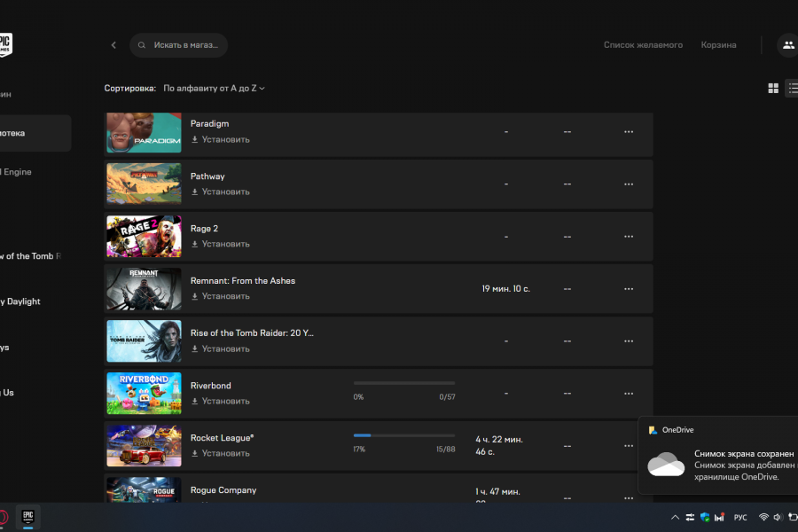The image size is (798, 532).
Task: Open the Wishlist (Список желаемого) link
Action: pyautogui.click(x=644, y=45)
